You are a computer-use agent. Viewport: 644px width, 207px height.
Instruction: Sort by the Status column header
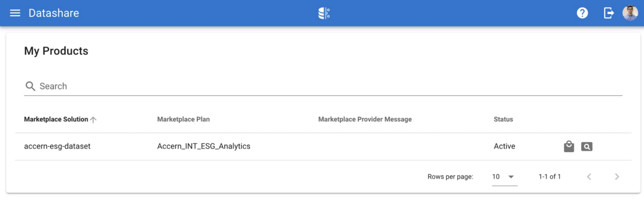(x=503, y=119)
